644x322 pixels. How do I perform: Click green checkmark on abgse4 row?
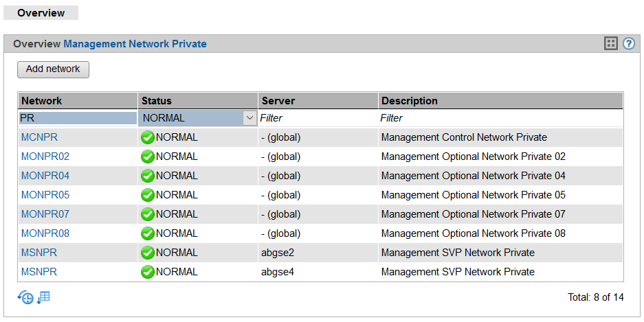pyautogui.click(x=147, y=272)
